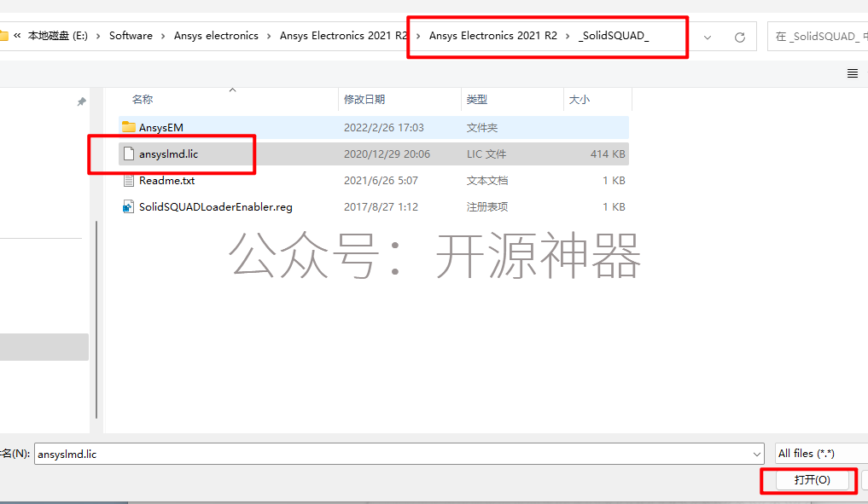Screen dimensions: 868x504
Task: Click the search box for _SolidSQUAD_
Action: pos(818,37)
